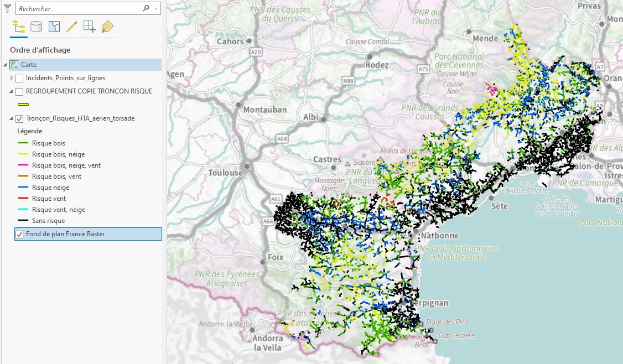Click Andorra la Vella label on map
The height and width of the screenshot is (364, 623).
(267, 343)
